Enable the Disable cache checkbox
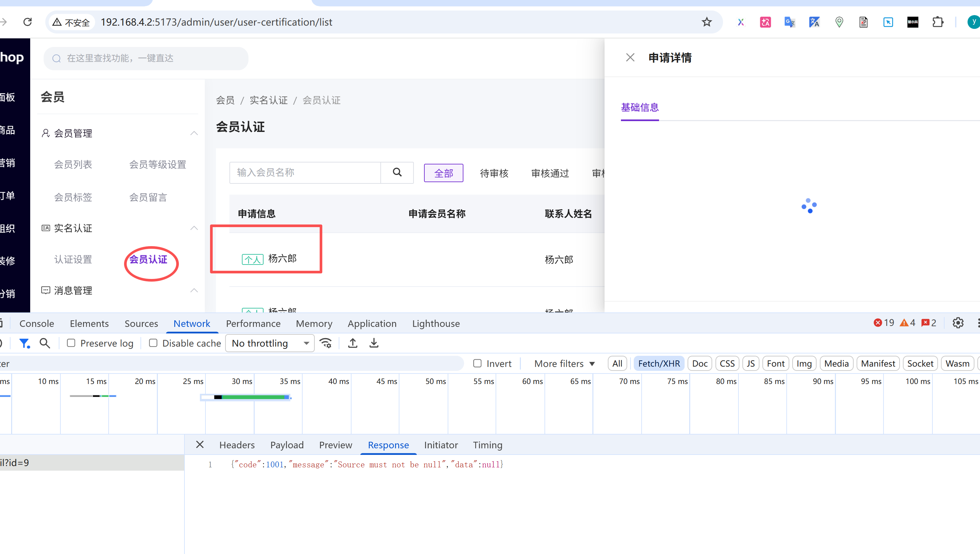 pyautogui.click(x=153, y=343)
